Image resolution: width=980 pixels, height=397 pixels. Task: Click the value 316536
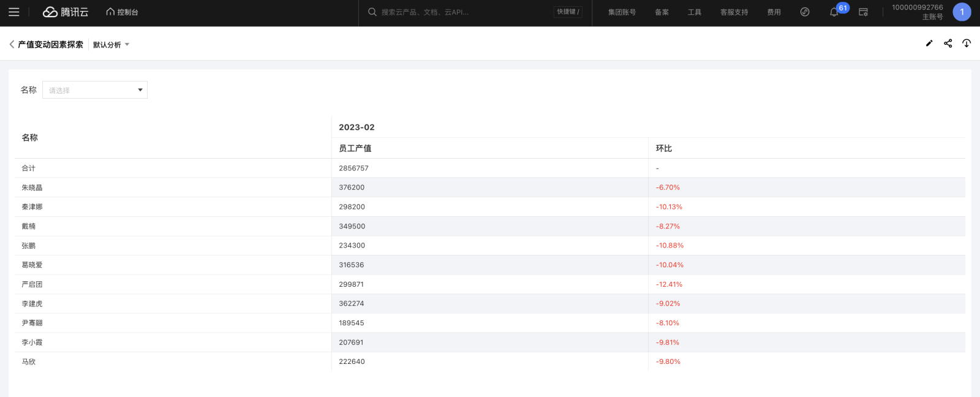[352, 265]
